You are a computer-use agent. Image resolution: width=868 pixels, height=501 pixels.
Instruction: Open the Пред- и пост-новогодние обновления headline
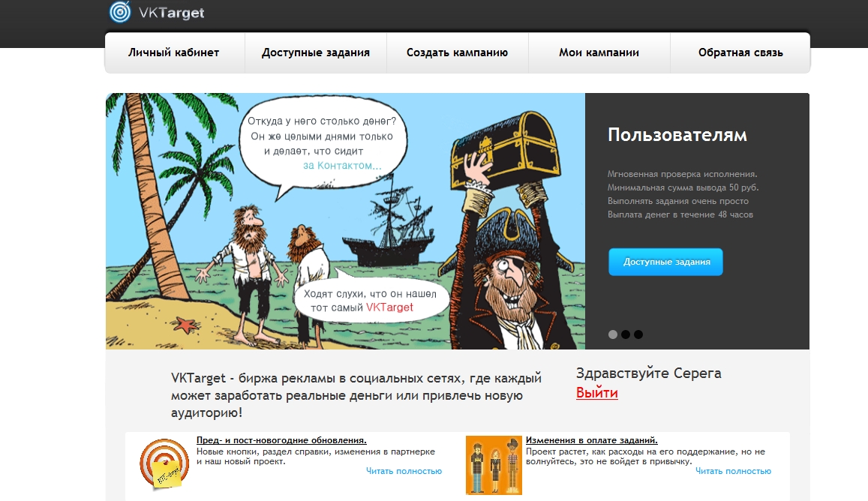281,440
